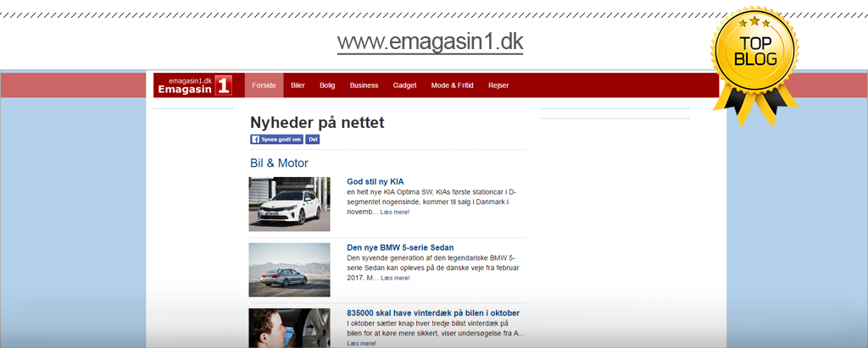Click the 'Bil & Motor' category heading
The image size is (868, 348).
point(279,163)
